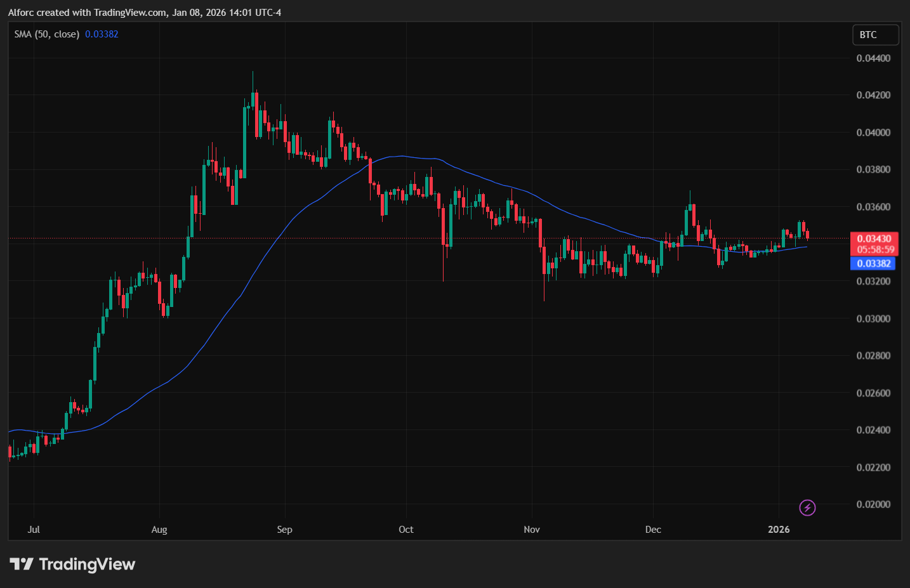
Task: Click the TradingView logo
Action: pyautogui.click(x=72, y=564)
